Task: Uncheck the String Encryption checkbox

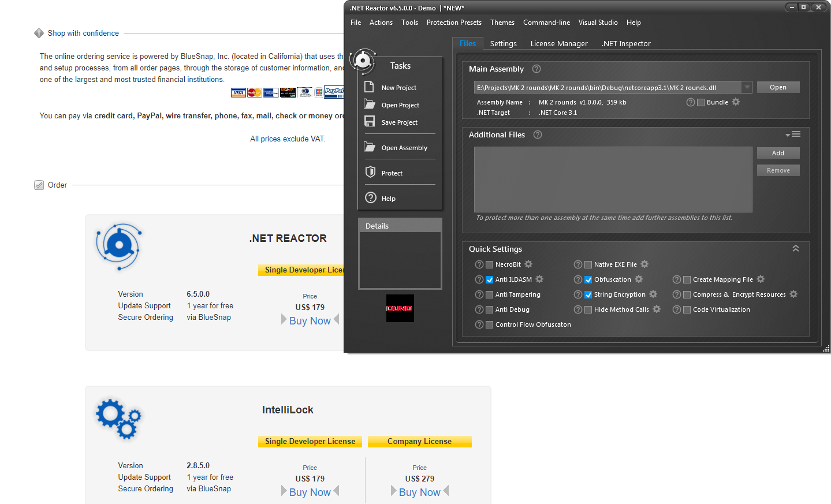Action: coord(588,294)
